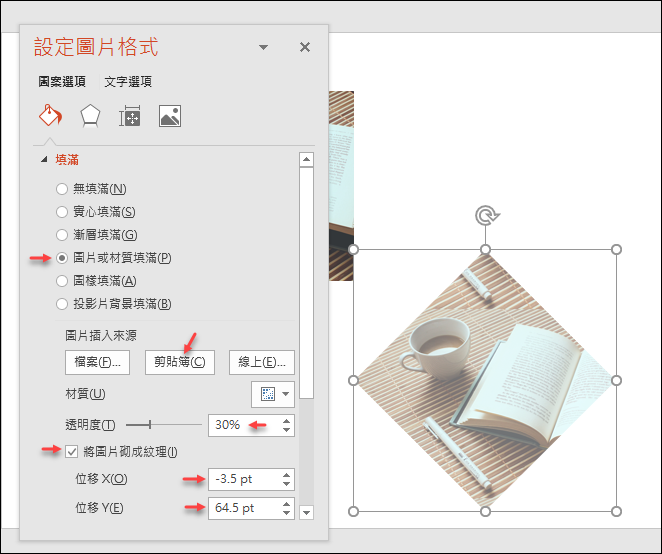
Task: Click the bottom-right selection handle of the diamond
Action: (x=616, y=511)
